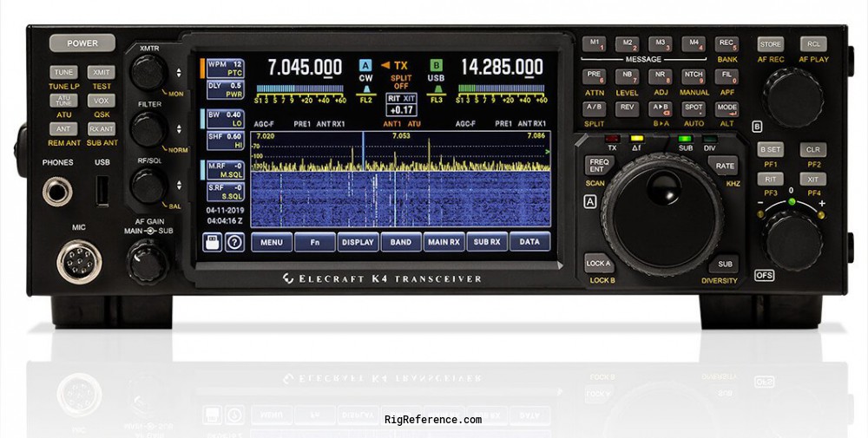Open the MENU soft key
868x438 pixels.
(x=271, y=242)
